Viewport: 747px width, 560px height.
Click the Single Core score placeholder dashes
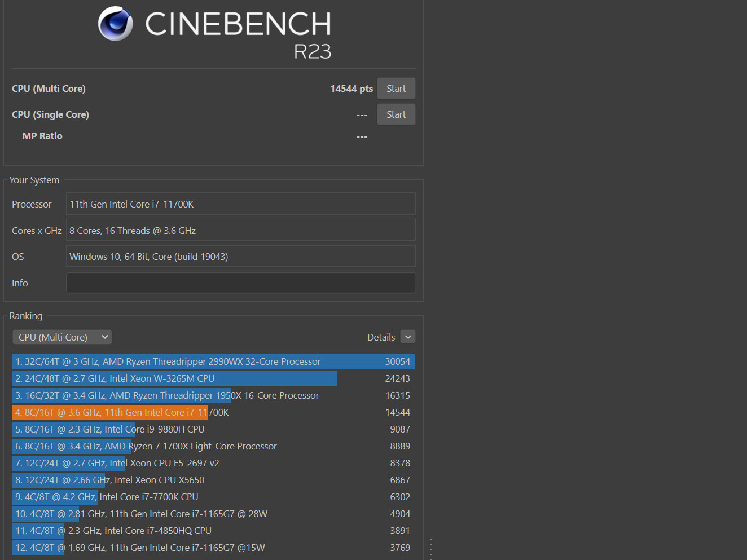click(362, 116)
